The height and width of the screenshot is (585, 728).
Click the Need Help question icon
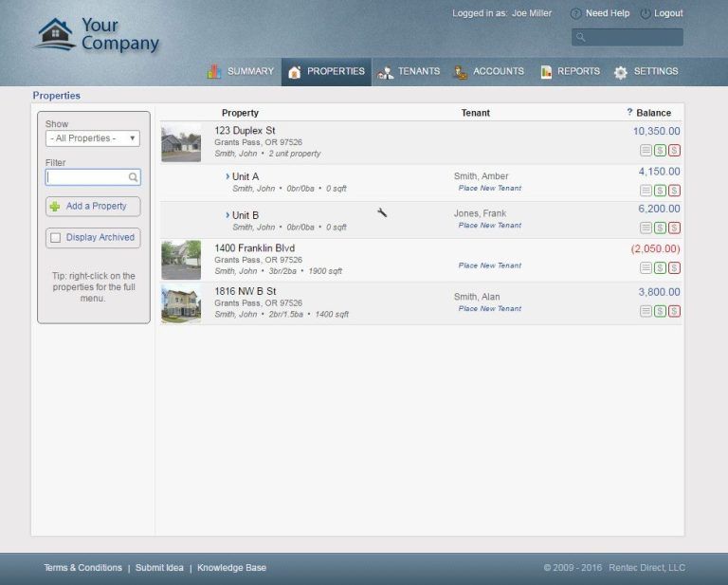click(575, 13)
